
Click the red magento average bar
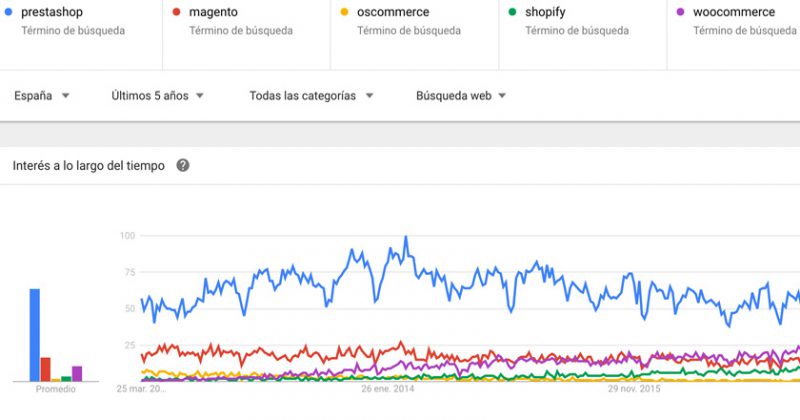click(x=45, y=369)
